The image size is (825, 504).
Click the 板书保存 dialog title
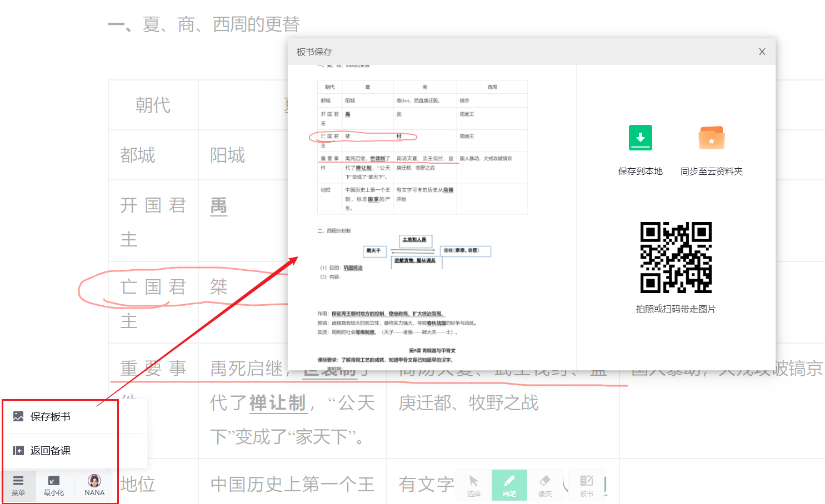pyautogui.click(x=314, y=52)
